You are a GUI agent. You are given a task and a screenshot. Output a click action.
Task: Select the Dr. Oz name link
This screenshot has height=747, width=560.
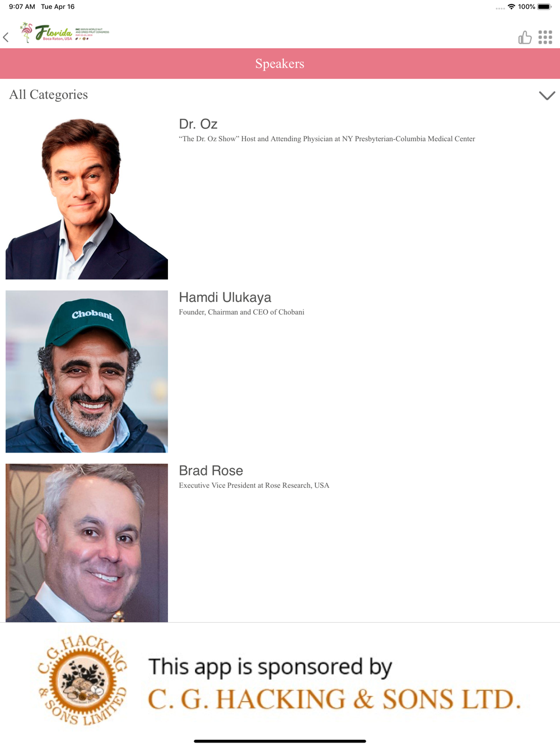pyautogui.click(x=198, y=124)
